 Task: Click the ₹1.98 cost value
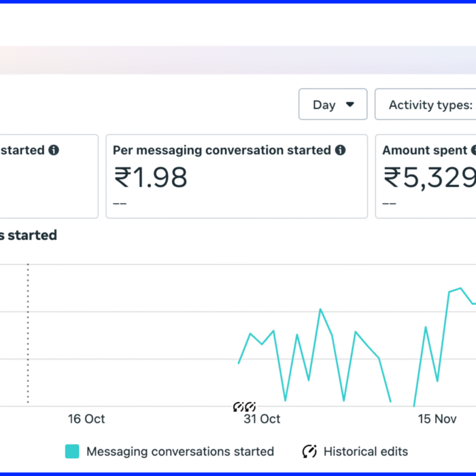150,177
